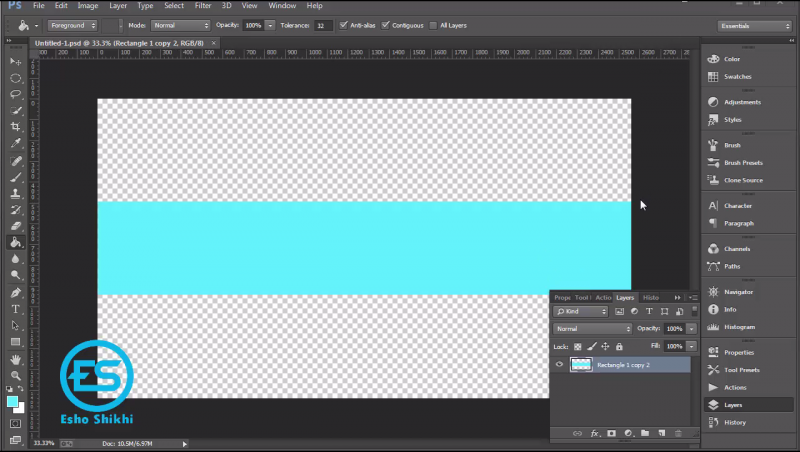This screenshot has height=452, width=800.
Task: Select the Paint Bucket tool
Action: (15, 242)
